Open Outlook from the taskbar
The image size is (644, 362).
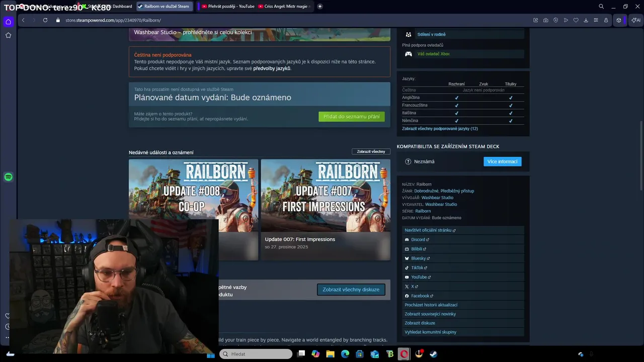tap(374, 354)
